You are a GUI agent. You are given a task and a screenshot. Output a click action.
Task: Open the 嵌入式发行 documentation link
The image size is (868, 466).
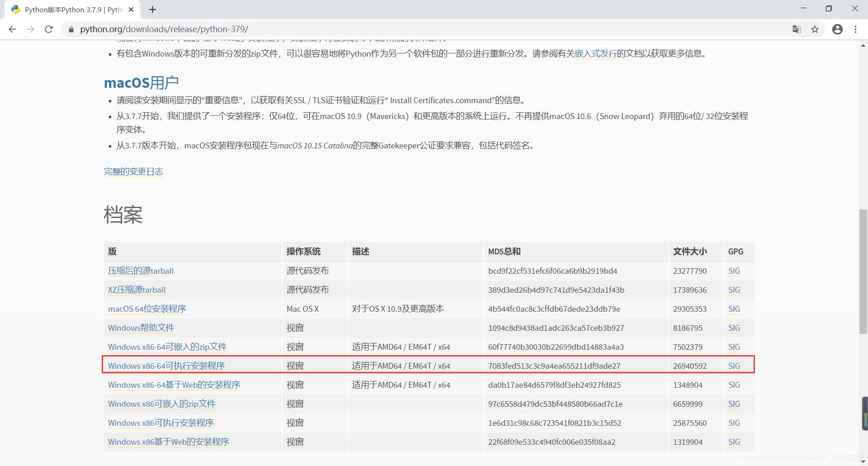(x=595, y=53)
